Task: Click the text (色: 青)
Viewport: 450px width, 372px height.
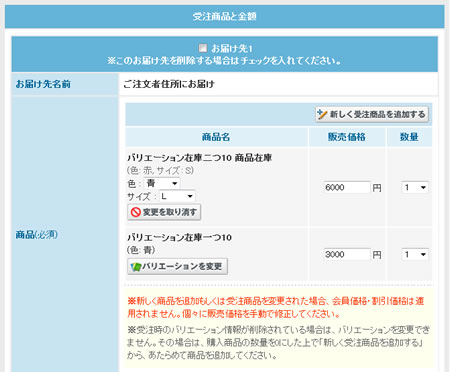Action: click(141, 250)
